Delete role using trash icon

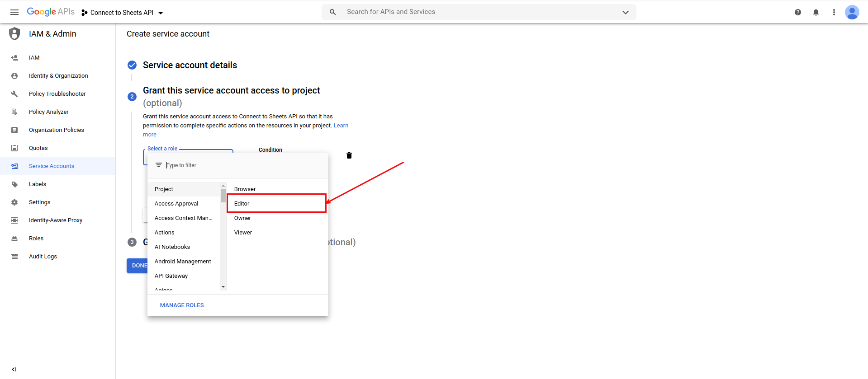[349, 155]
